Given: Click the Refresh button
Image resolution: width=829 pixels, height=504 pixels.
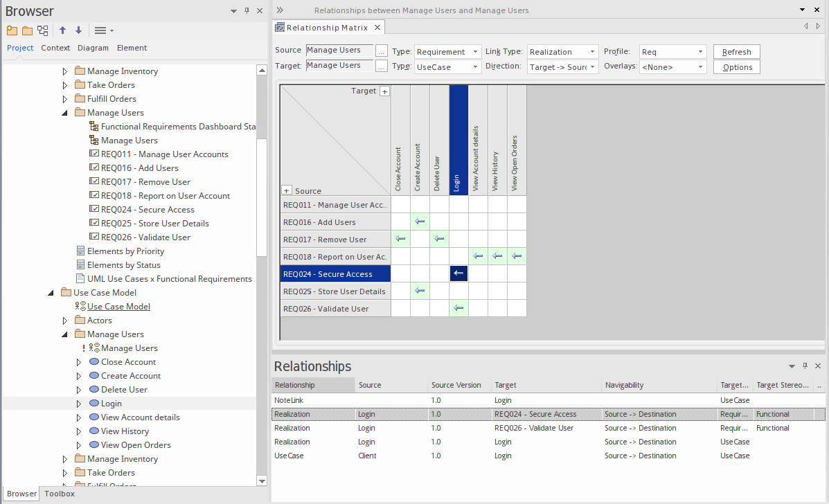Looking at the screenshot, I should tap(736, 52).
